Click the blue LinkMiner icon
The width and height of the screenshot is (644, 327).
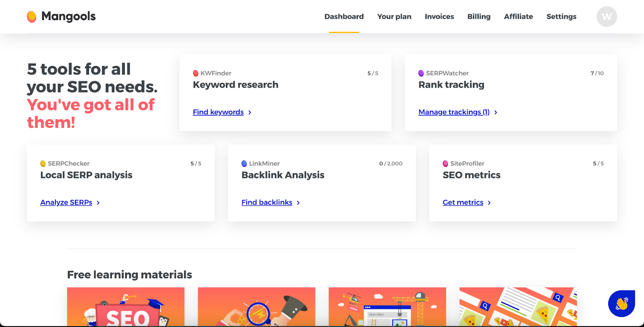[x=244, y=163]
